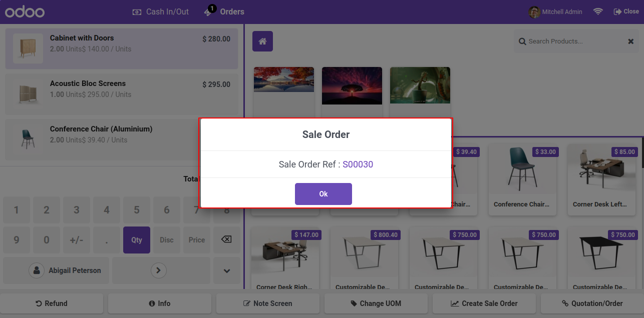Collapse the numpad with the down chevron
The width and height of the screenshot is (644, 318).
227,270
